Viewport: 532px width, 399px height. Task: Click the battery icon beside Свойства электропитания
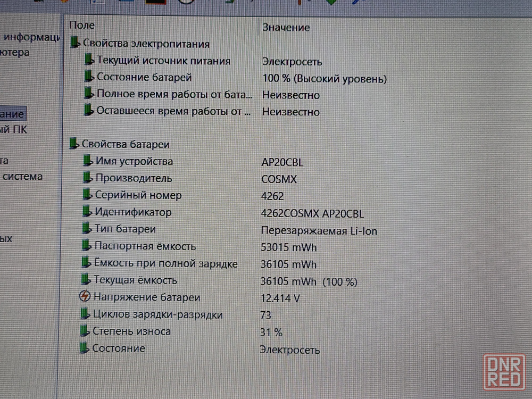[x=75, y=43]
